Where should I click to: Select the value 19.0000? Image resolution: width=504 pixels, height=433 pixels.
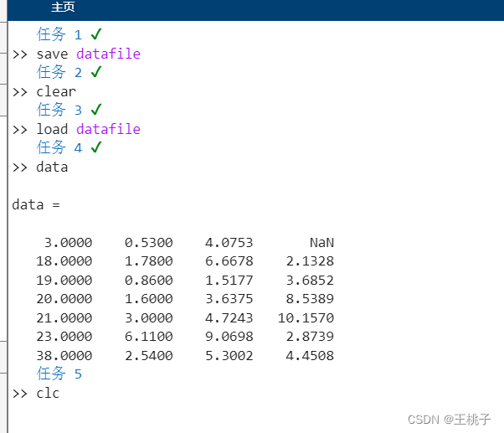click(x=64, y=281)
